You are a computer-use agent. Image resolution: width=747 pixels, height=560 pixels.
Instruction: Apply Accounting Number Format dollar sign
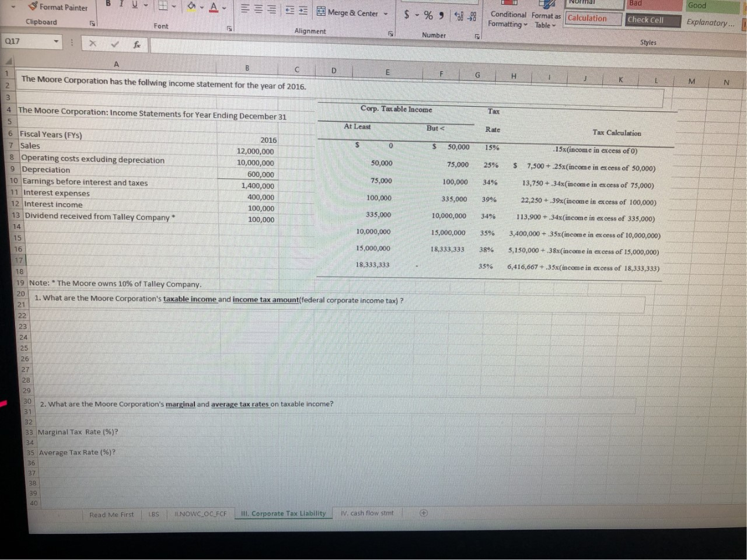pyautogui.click(x=407, y=15)
